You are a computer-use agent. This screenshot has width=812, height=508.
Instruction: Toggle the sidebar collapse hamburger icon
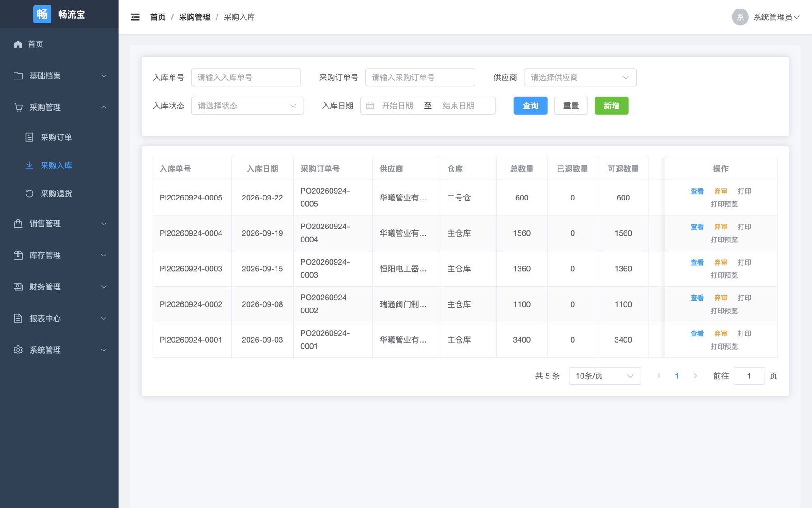[x=135, y=17]
